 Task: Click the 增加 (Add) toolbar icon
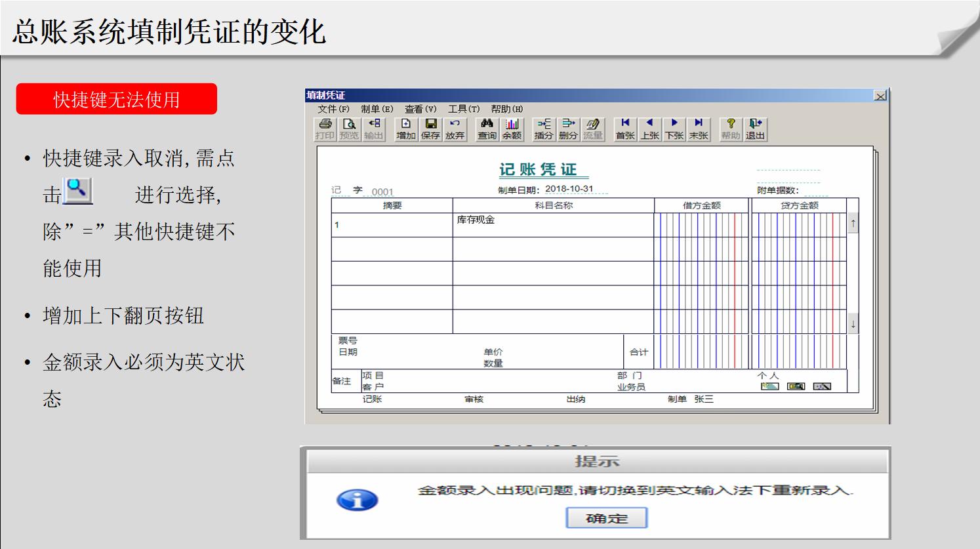405,129
